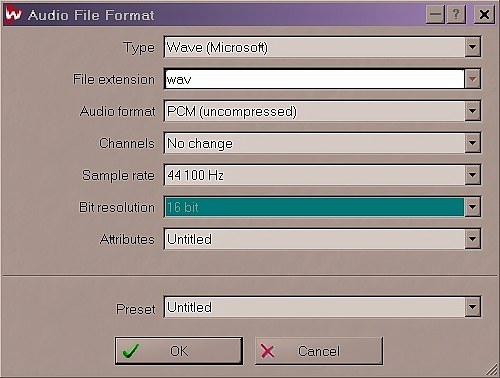
Task: Minimize the Audio File Format dialog
Action: [x=435, y=15]
